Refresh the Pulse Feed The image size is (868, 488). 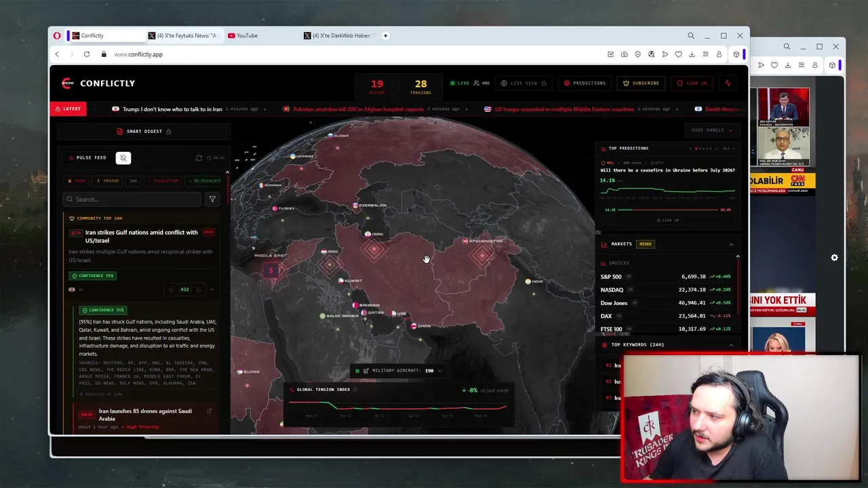[x=199, y=158]
